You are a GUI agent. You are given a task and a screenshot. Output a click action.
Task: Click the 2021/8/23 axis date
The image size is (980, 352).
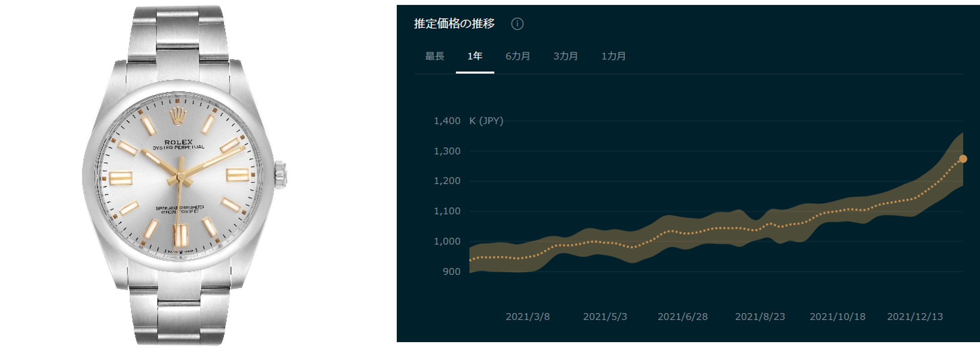(760, 317)
